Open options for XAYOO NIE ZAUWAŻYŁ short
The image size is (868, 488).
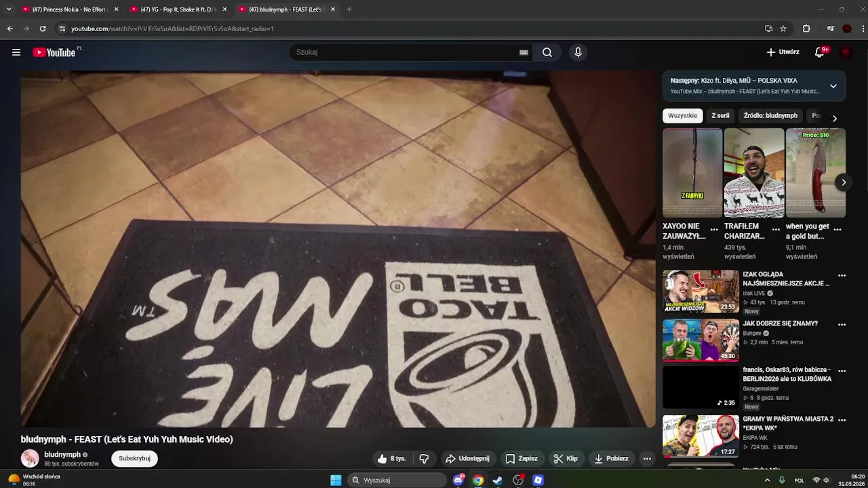point(714,230)
